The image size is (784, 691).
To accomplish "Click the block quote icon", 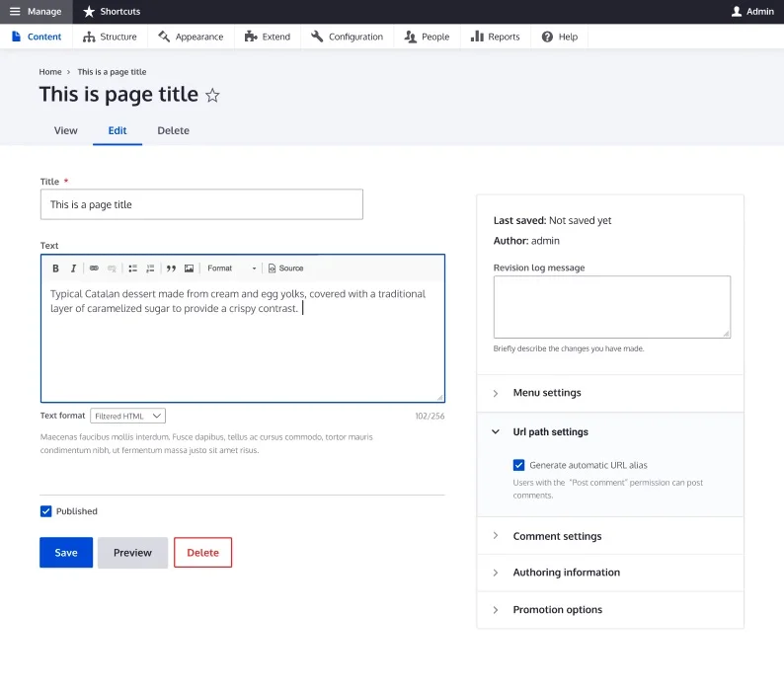I will (x=171, y=269).
